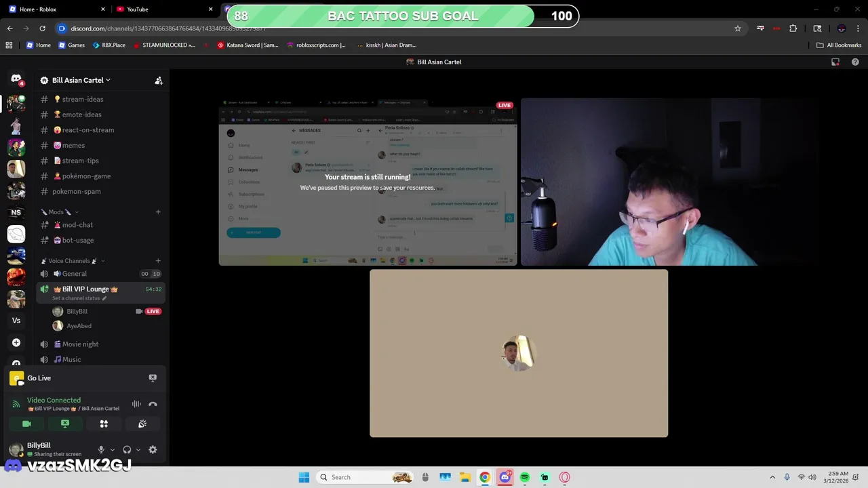Select the NS server icon

[16, 212]
